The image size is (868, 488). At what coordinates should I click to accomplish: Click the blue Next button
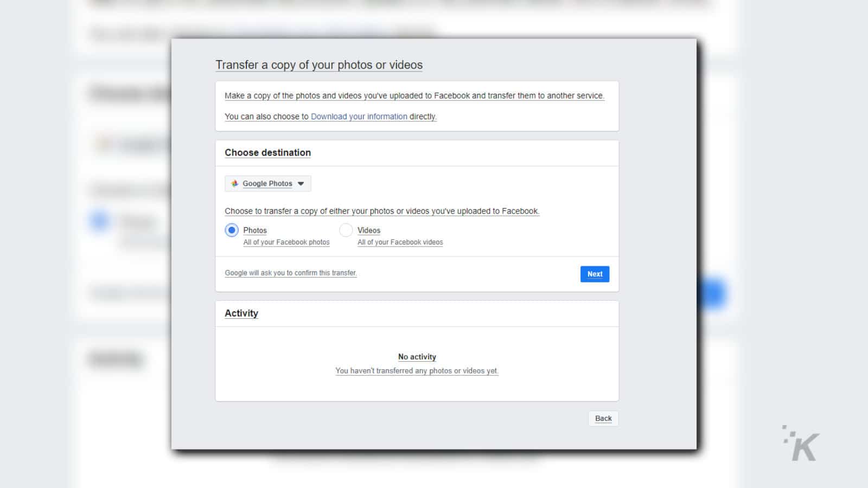(x=595, y=274)
